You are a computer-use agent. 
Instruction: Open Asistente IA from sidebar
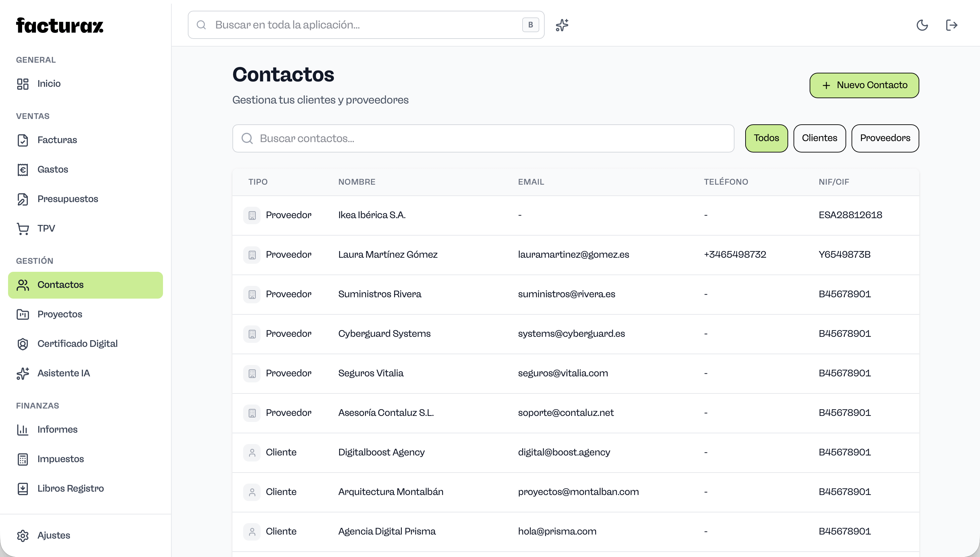pos(63,373)
